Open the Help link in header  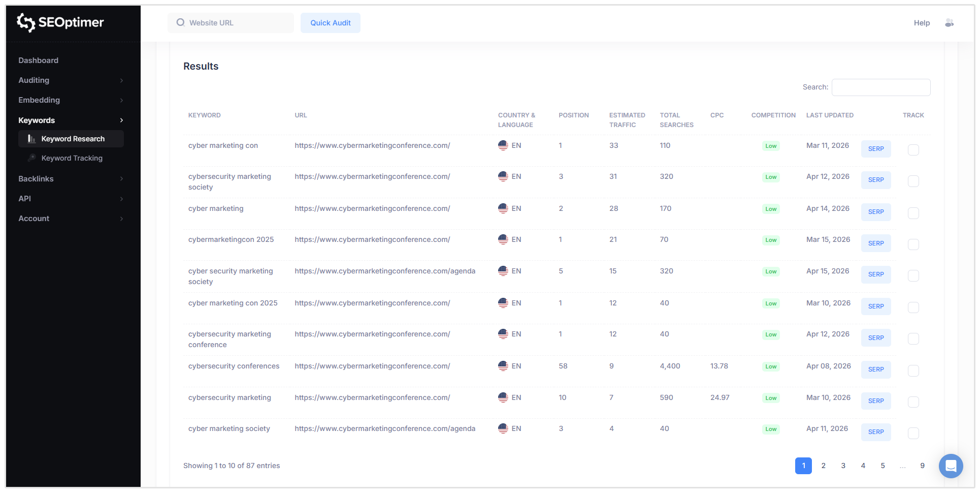922,23
